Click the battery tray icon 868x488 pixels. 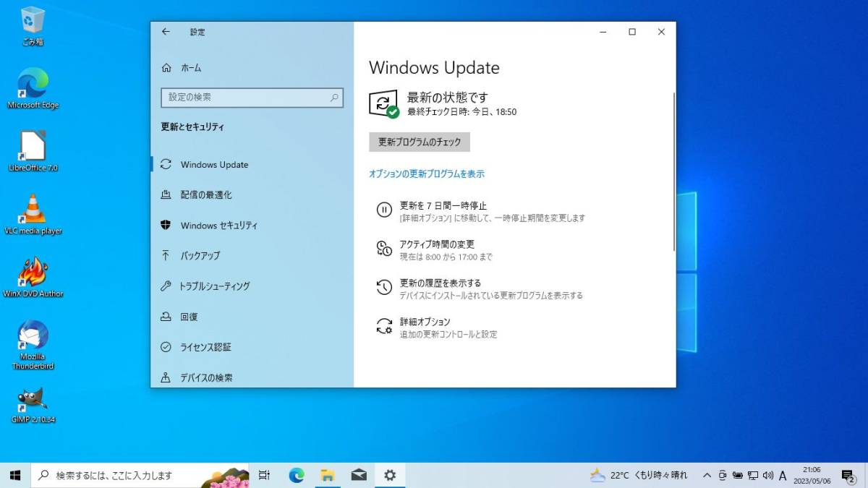click(738, 475)
